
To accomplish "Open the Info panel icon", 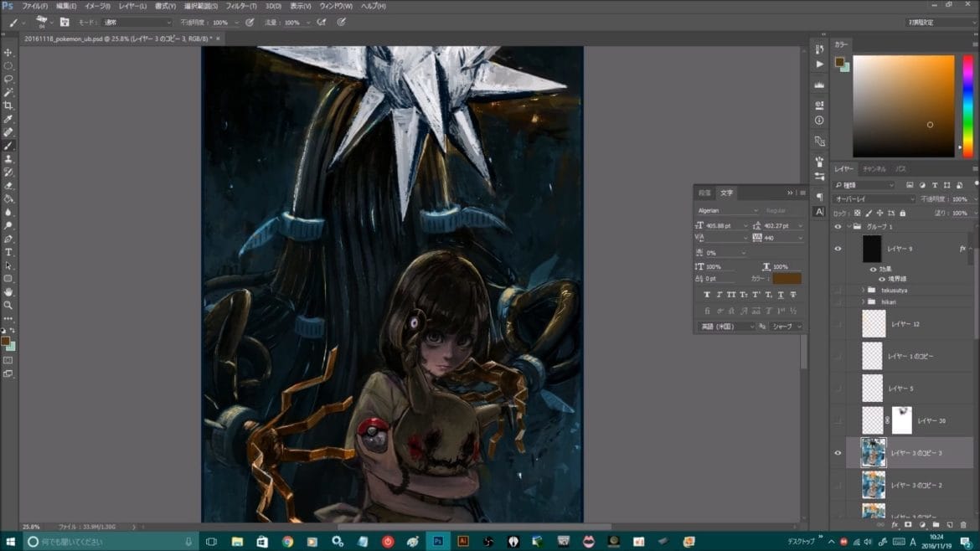I will [819, 120].
